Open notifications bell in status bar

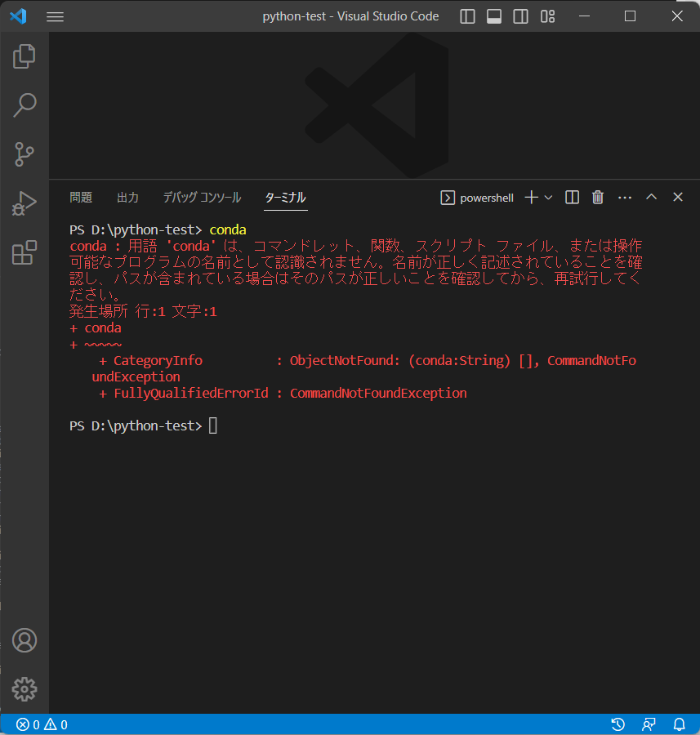click(679, 724)
